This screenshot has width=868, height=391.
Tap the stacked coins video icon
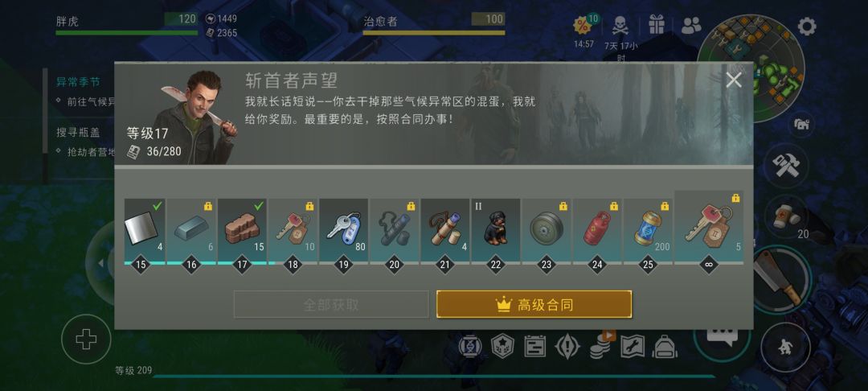click(600, 346)
